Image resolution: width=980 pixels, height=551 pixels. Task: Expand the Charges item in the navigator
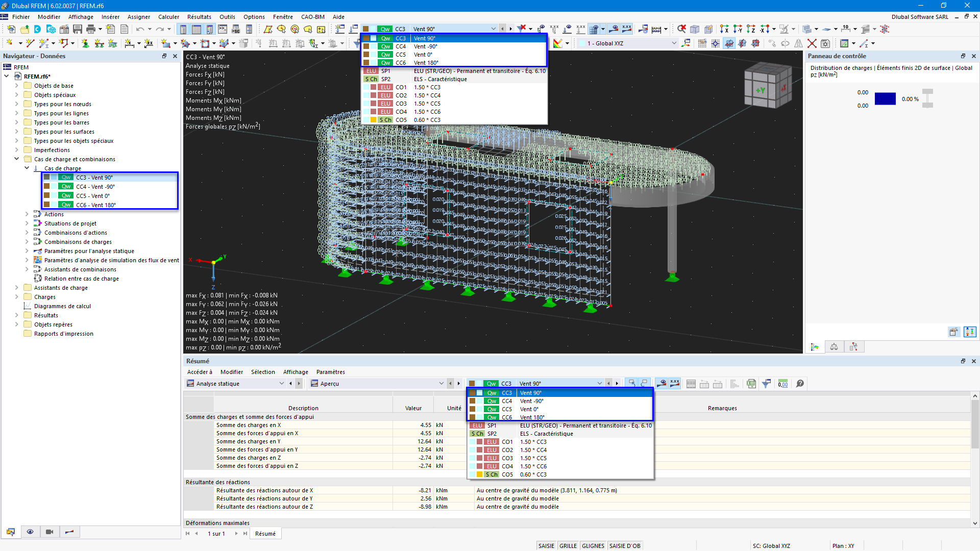point(17,296)
